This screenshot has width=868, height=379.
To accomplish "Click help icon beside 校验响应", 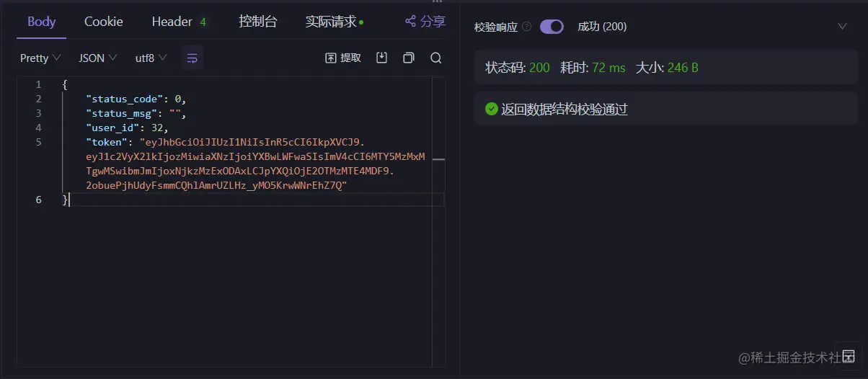I will (x=526, y=27).
